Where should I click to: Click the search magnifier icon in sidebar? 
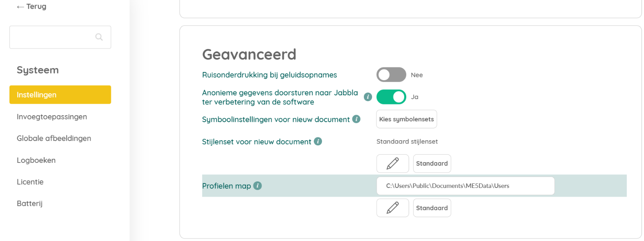point(99,37)
